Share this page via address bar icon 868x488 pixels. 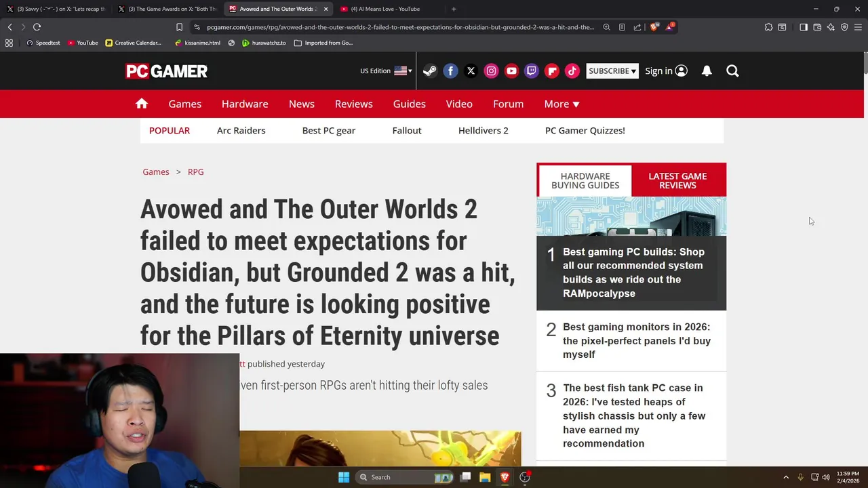point(637,27)
